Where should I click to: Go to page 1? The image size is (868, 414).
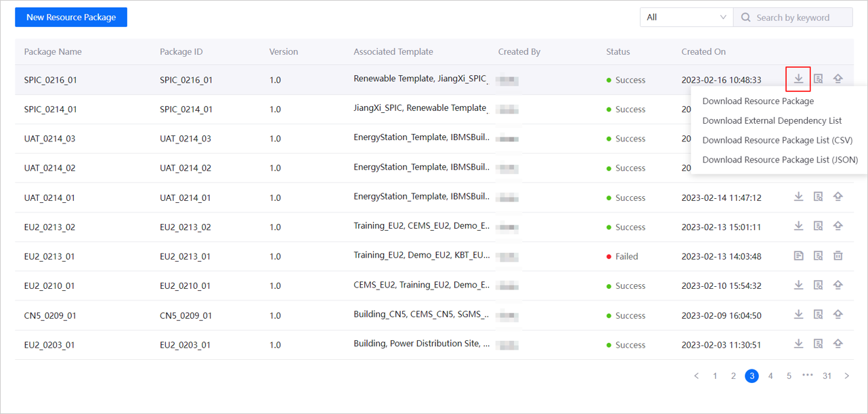715,376
